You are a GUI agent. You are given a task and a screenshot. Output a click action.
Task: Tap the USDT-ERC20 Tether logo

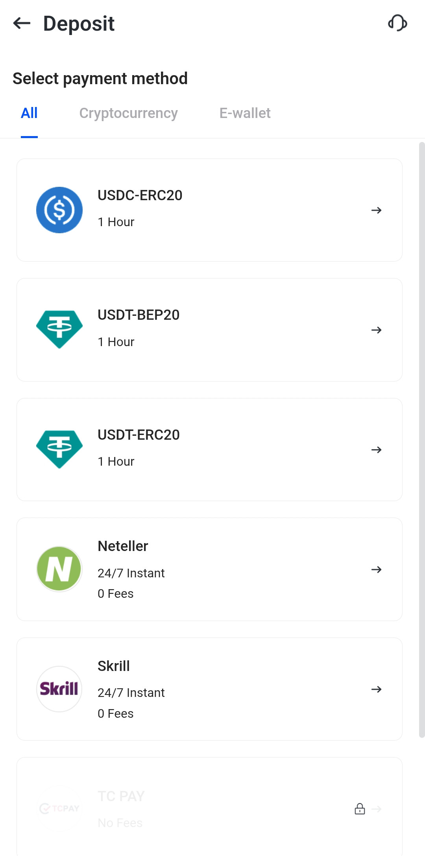pyautogui.click(x=59, y=450)
